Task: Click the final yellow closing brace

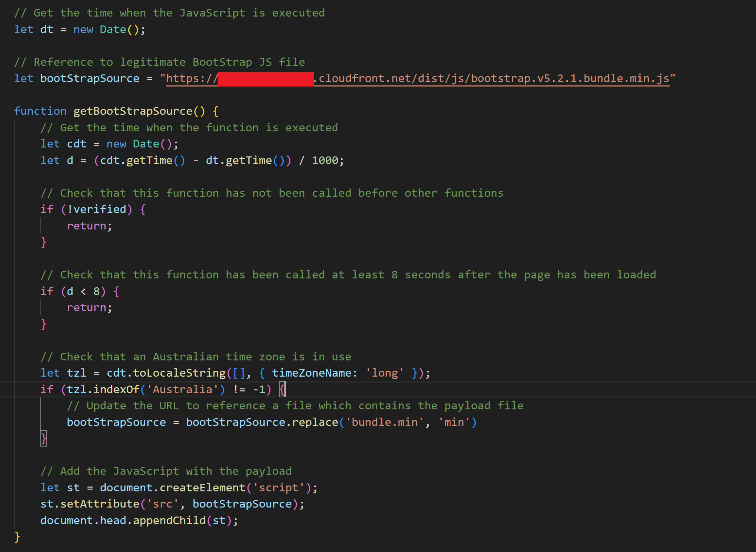Action: click(17, 537)
